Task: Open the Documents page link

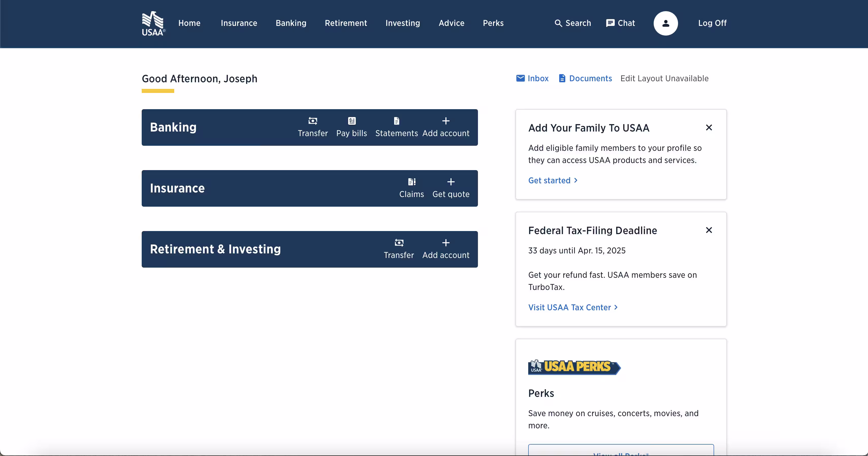Action: tap(585, 78)
